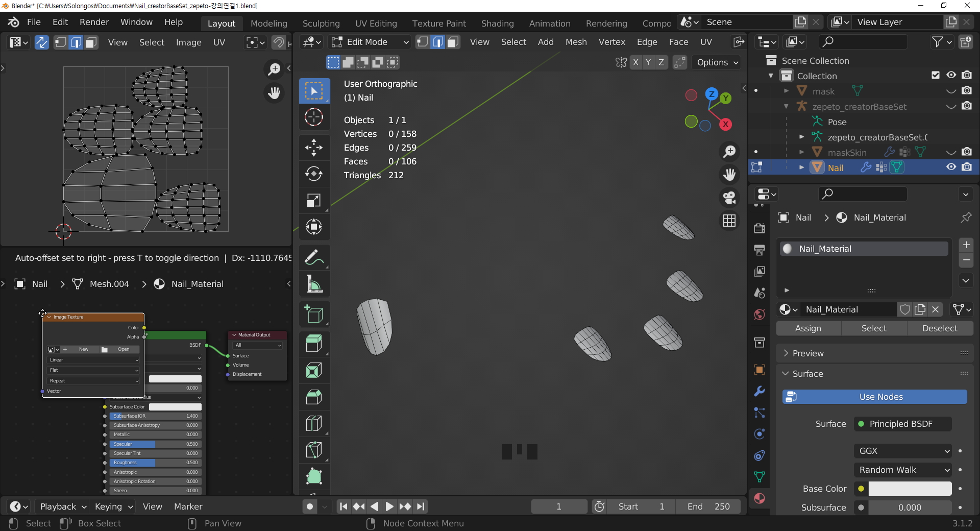
Task: Choose the Rotate tool
Action: (314, 174)
